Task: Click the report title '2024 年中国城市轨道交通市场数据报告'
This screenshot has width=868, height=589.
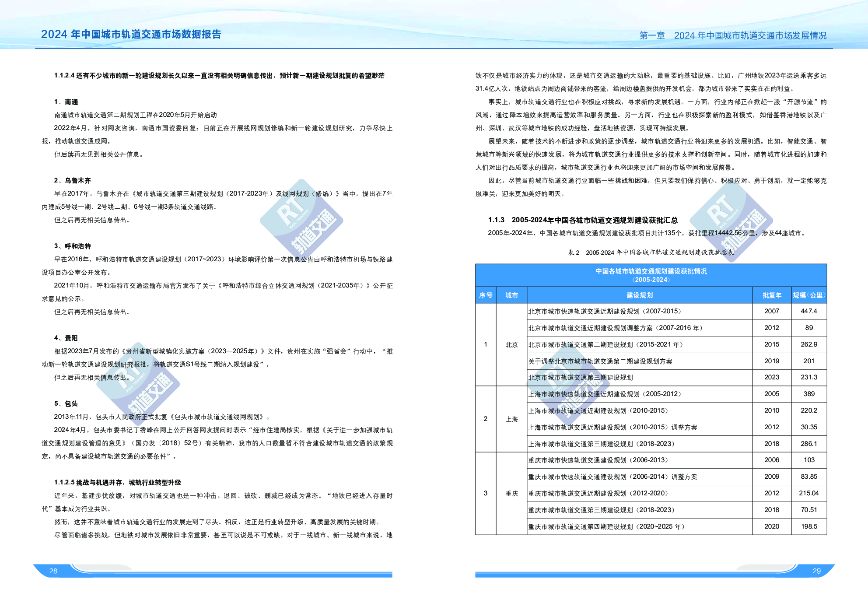Action: click(x=131, y=35)
